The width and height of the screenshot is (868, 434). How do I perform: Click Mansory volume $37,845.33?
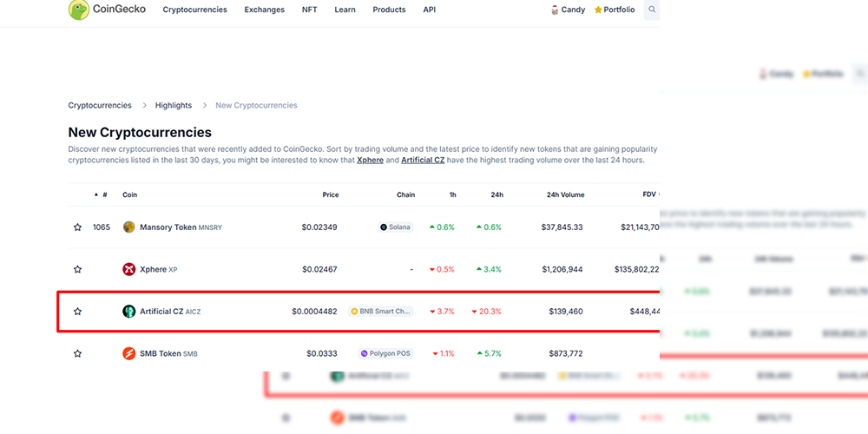562,227
